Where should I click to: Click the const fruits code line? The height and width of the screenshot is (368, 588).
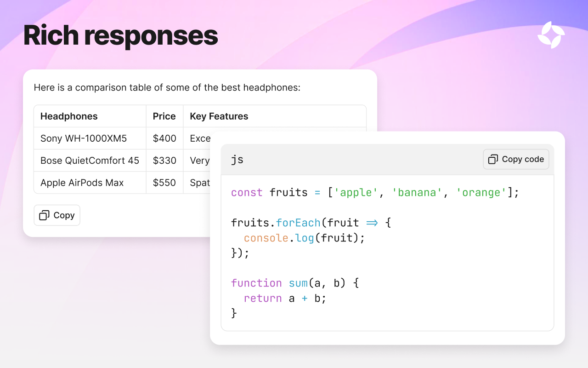click(x=375, y=192)
